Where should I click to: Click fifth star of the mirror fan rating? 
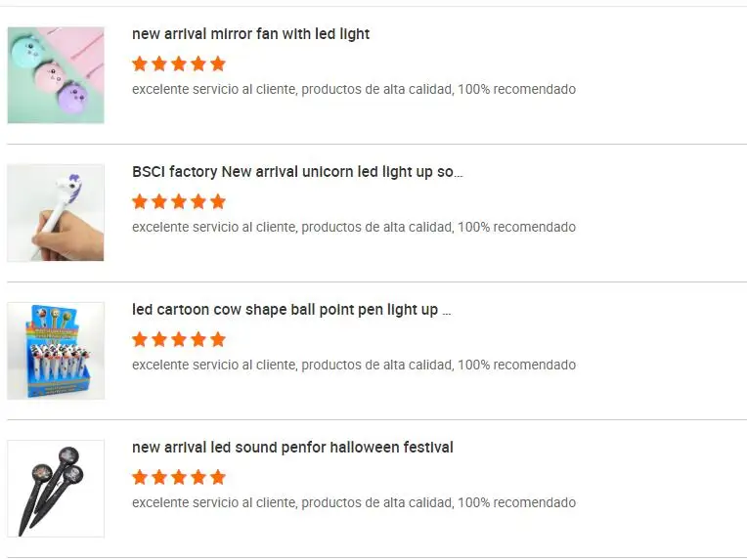(218, 64)
